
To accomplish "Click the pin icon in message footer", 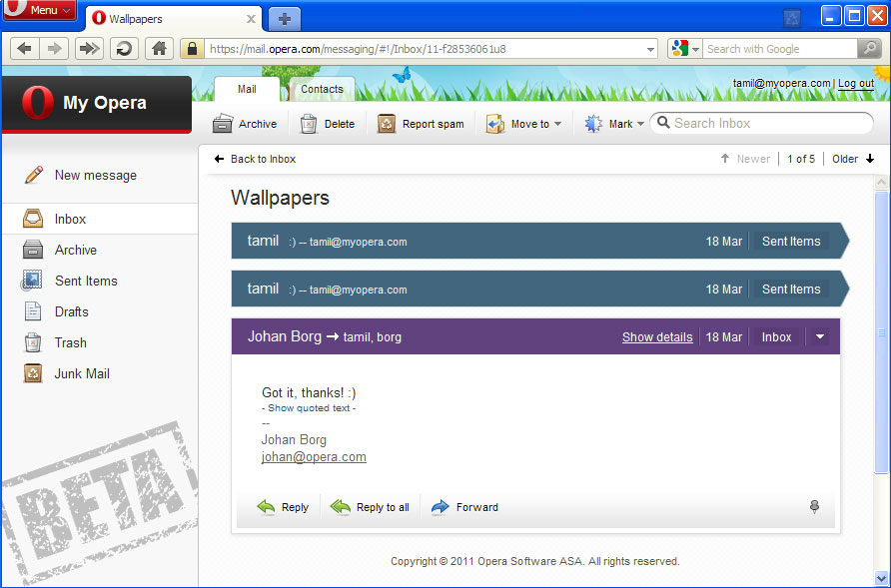I will click(814, 507).
